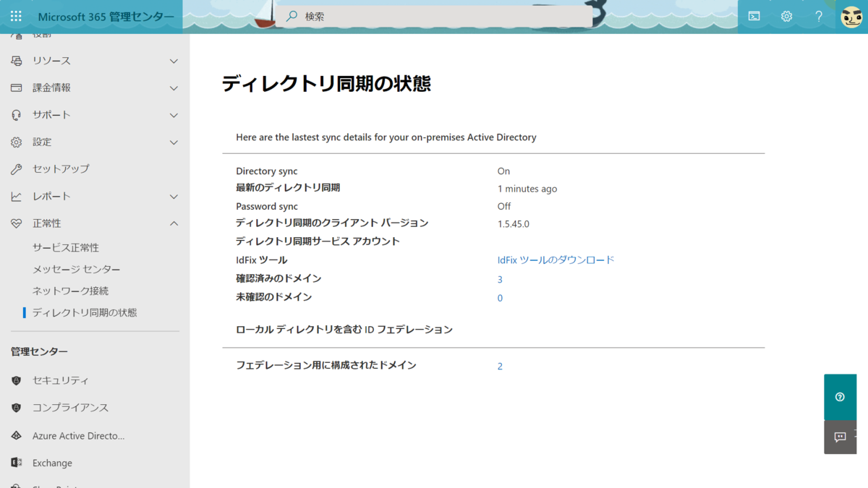Image resolution: width=868 pixels, height=488 pixels.
Task: Click client version 1.5.45.0
Action: click(514, 224)
